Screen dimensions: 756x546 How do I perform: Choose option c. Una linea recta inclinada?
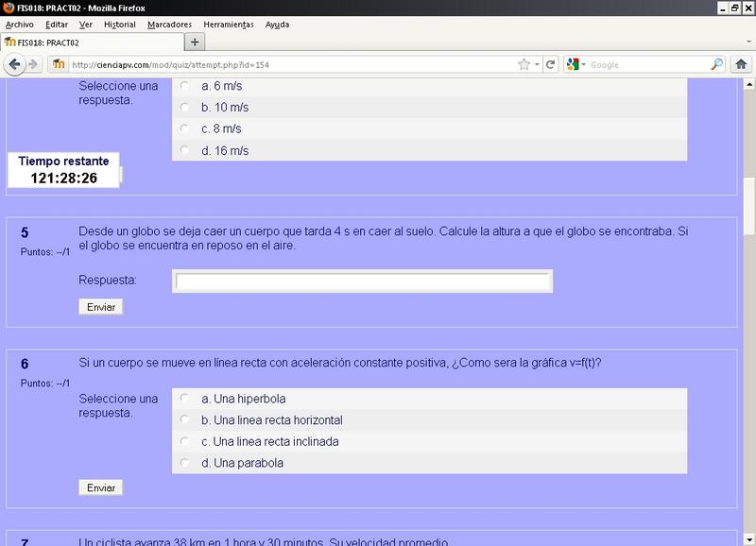click(x=184, y=441)
